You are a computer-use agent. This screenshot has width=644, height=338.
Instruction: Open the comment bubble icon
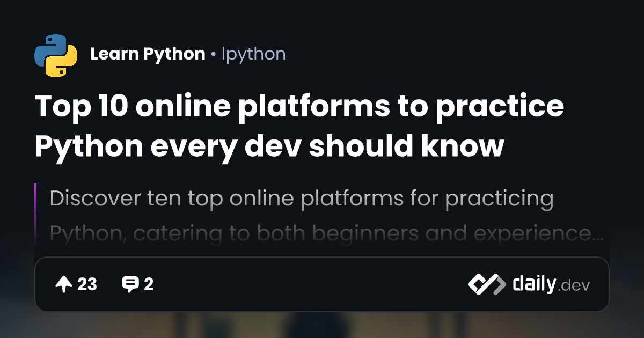point(130,284)
